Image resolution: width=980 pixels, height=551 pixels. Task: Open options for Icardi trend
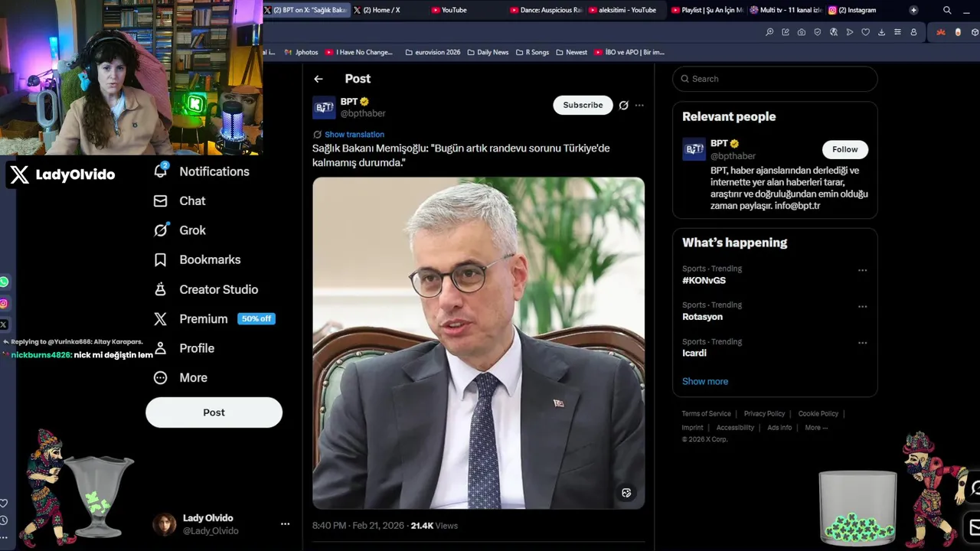tap(862, 343)
